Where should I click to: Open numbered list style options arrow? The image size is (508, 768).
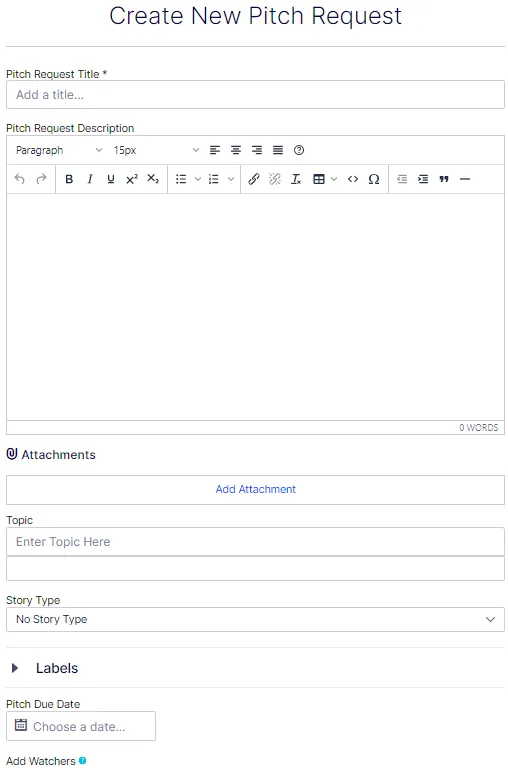coord(231,179)
